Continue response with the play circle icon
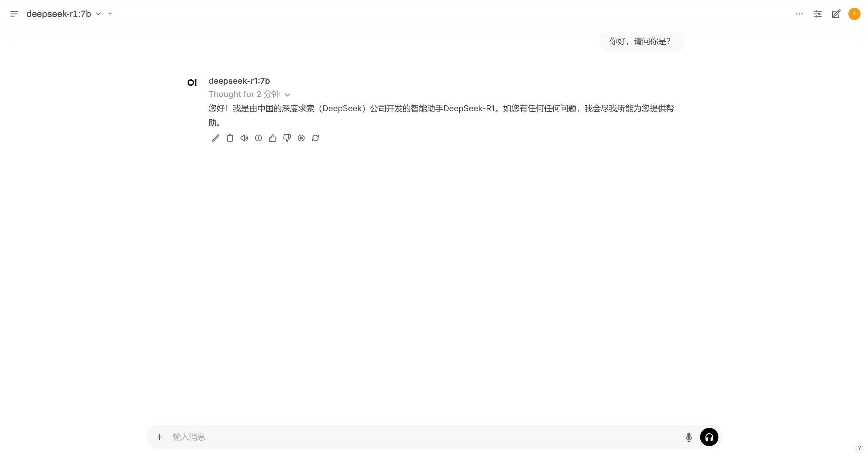This screenshot has height=457, width=868. tap(301, 138)
